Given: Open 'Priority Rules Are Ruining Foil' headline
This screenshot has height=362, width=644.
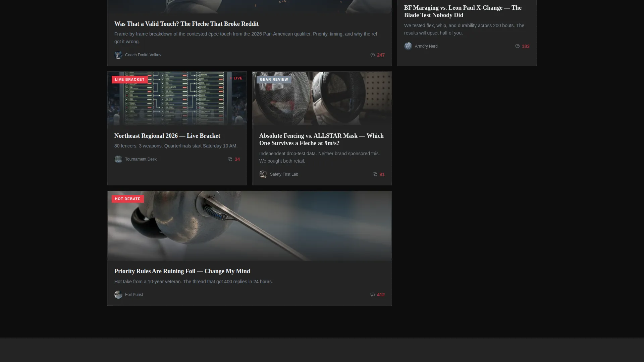Looking at the screenshot, I should click(x=182, y=271).
